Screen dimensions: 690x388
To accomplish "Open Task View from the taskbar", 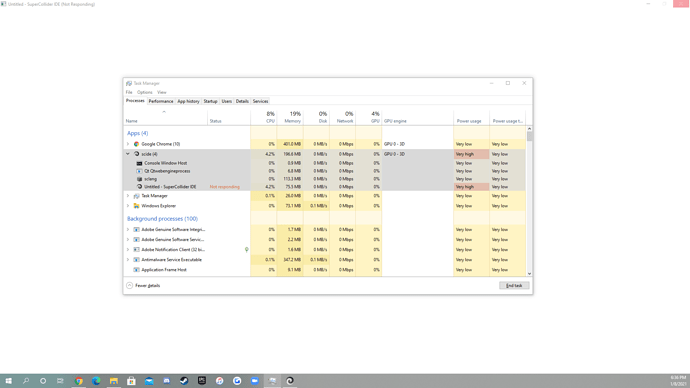I will 60,381.
